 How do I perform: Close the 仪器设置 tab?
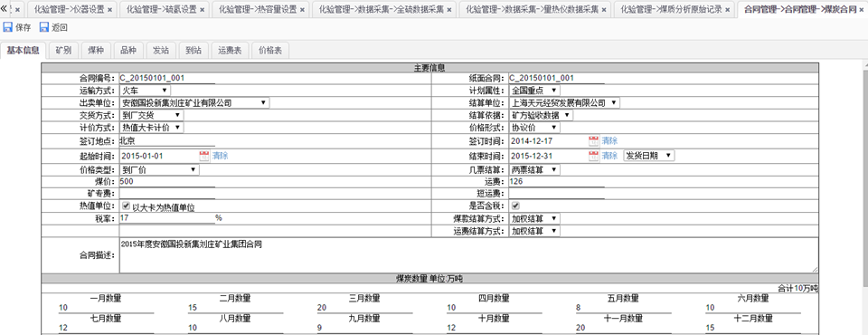pyautogui.click(x=109, y=10)
